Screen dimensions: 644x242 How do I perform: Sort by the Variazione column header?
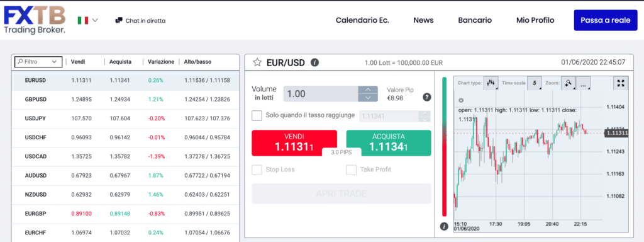pyautogui.click(x=161, y=62)
